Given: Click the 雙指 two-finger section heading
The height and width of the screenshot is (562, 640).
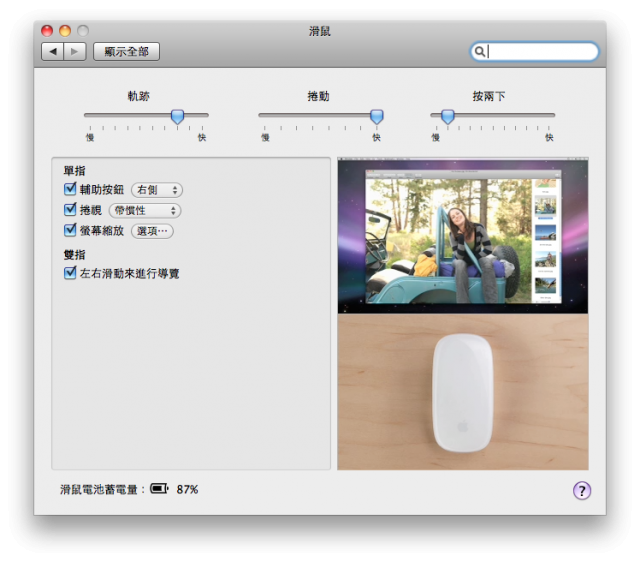Looking at the screenshot, I should (x=74, y=255).
